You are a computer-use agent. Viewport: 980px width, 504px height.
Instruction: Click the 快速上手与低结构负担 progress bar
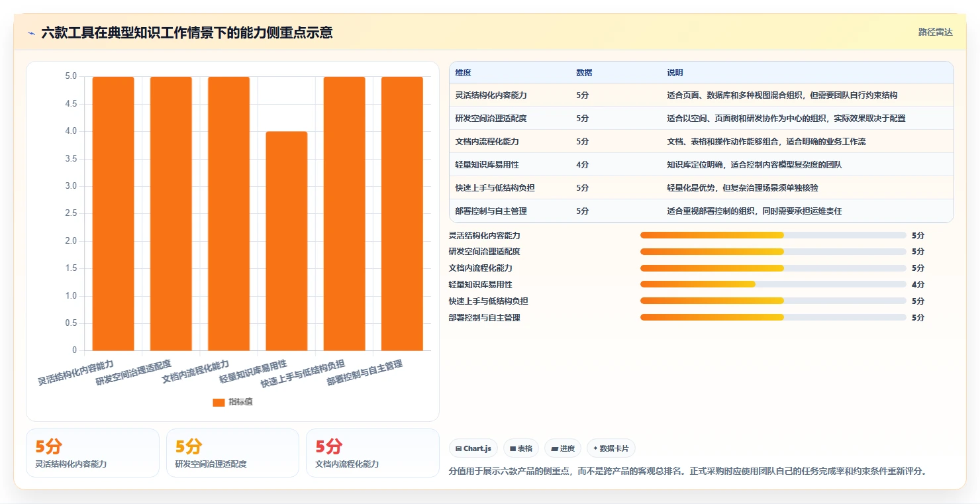click(x=773, y=301)
